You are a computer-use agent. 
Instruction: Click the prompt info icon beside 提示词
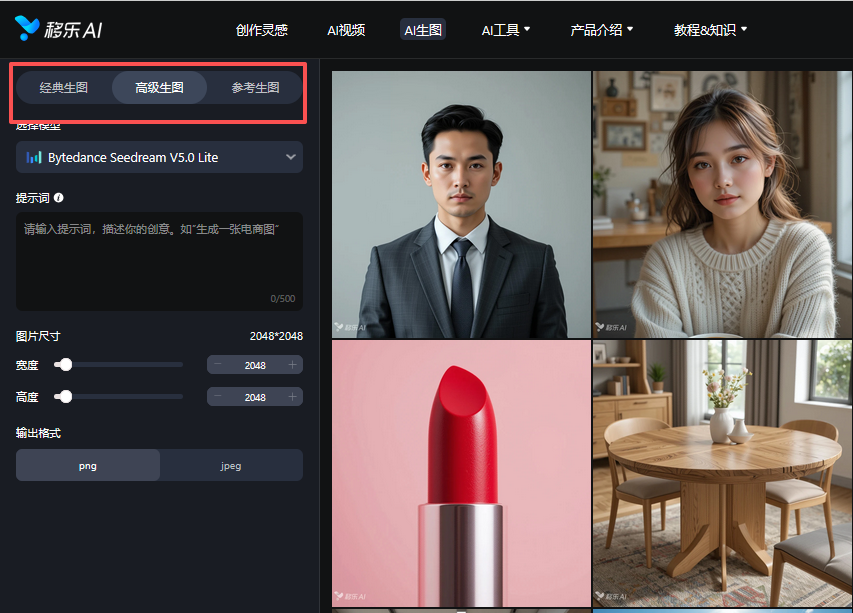[x=59, y=198]
